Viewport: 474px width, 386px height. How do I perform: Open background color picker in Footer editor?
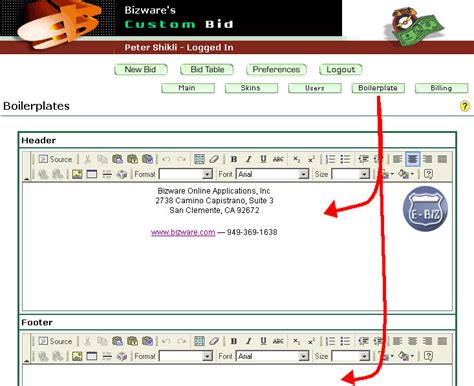tap(406, 356)
